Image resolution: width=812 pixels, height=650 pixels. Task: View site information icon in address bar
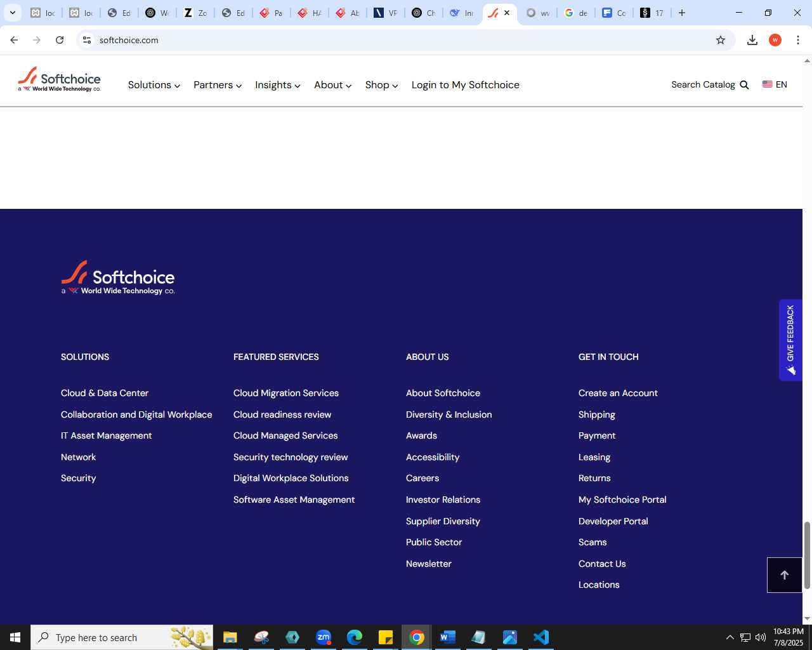pos(87,40)
